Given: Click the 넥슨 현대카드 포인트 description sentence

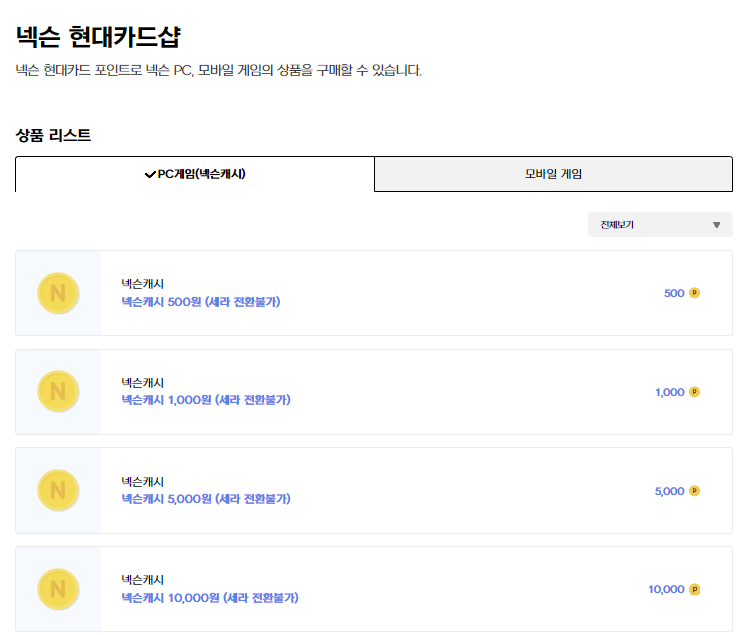Looking at the screenshot, I should 218,71.
